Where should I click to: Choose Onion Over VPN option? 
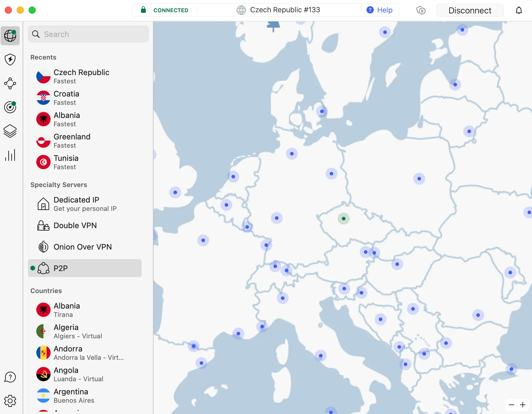click(82, 247)
